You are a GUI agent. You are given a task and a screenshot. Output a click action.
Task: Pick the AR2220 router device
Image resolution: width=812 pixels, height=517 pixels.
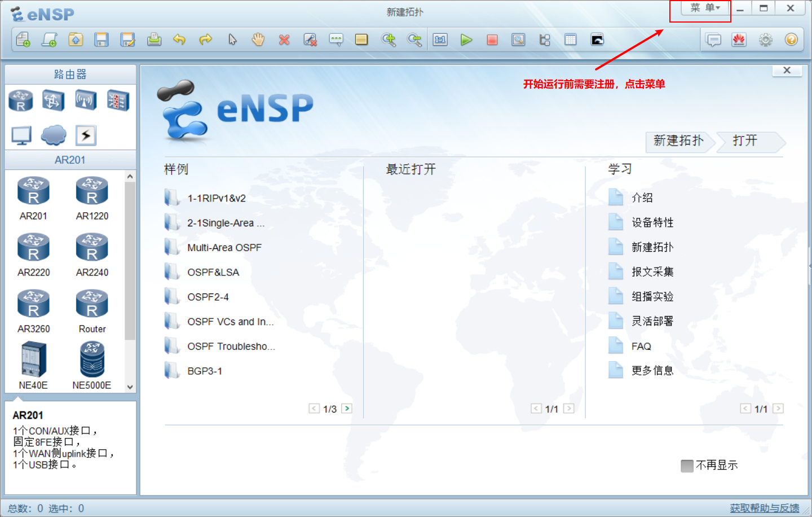tap(33, 255)
